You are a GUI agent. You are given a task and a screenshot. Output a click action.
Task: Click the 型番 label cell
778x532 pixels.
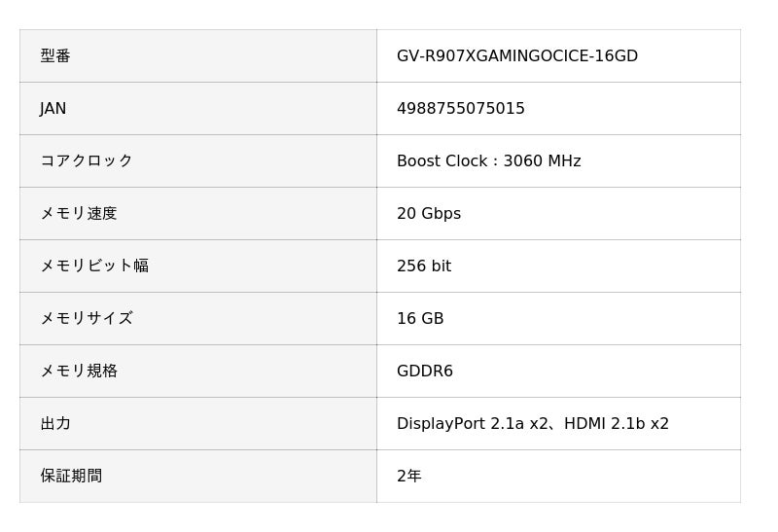click(55, 56)
